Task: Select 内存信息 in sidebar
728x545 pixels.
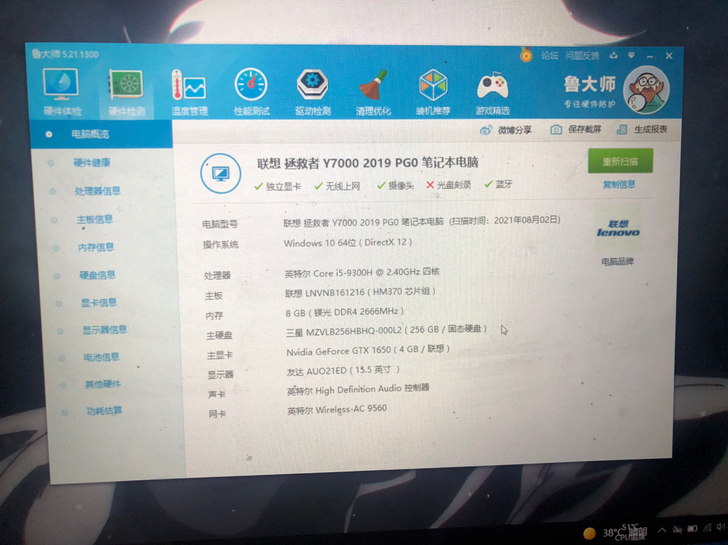Action: pyautogui.click(x=96, y=247)
